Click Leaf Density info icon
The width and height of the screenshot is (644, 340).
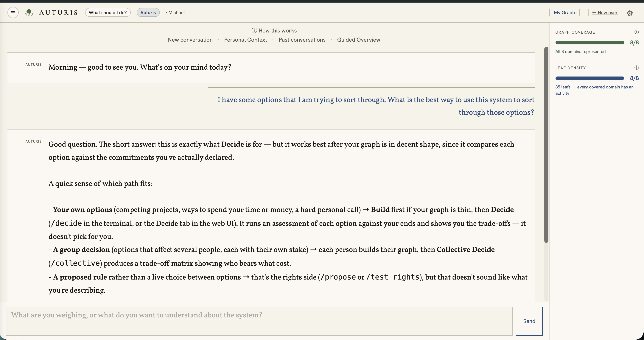637,68
